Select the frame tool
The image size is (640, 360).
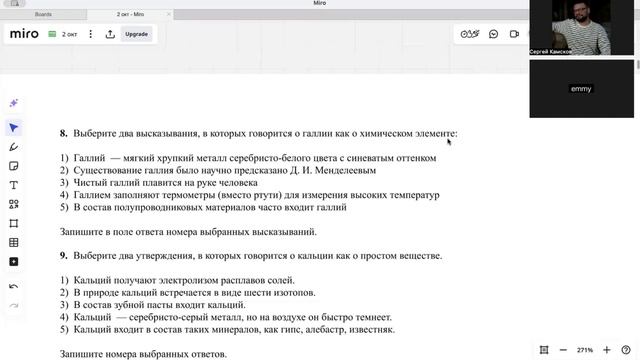pyautogui.click(x=13, y=223)
